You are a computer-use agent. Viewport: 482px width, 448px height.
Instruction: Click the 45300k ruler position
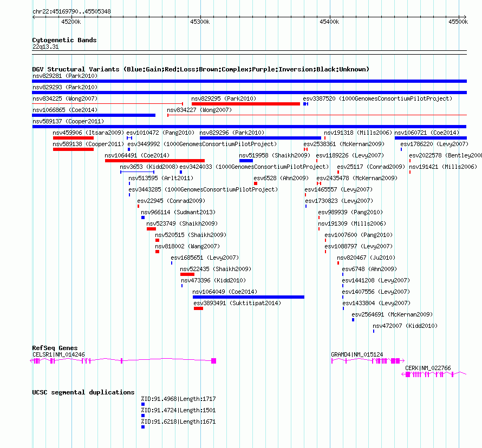pos(200,22)
